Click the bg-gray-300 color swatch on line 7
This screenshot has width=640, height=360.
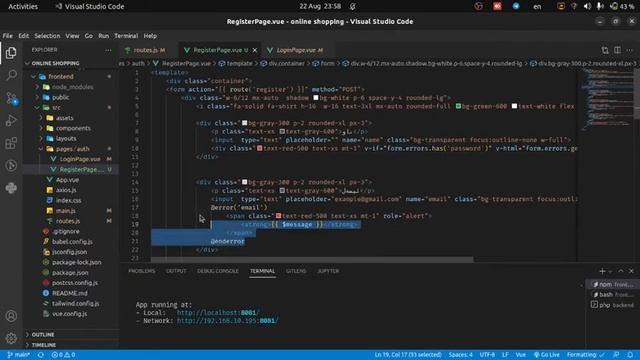pyautogui.click(x=244, y=123)
